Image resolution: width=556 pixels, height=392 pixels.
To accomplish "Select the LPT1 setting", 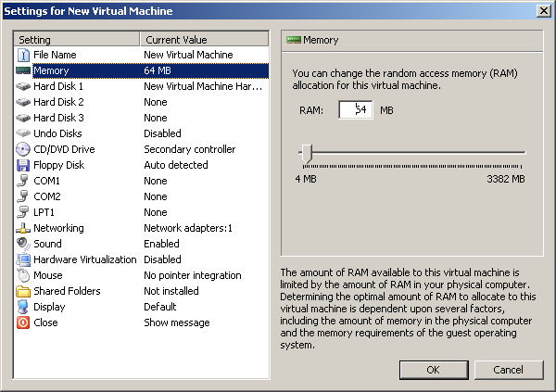I will pyautogui.click(x=44, y=212).
